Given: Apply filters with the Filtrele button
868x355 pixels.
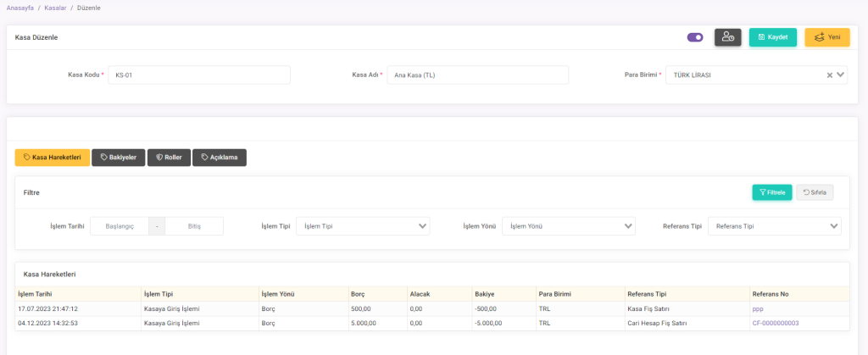Looking at the screenshot, I should 771,192.
